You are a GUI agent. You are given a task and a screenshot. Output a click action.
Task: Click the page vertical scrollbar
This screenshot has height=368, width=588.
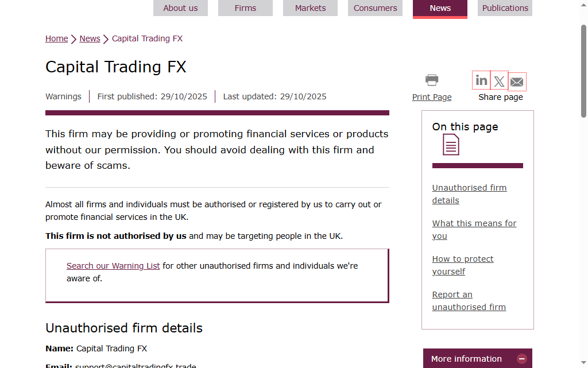tap(583, 172)
